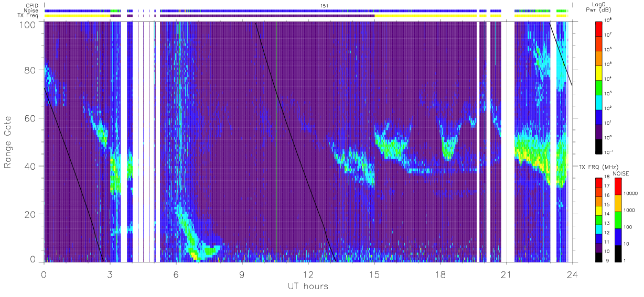This screenshot has width=644, height=297.
Task: Pick the black bottom segment of Lag0 power bar
Action: (600, 146)
